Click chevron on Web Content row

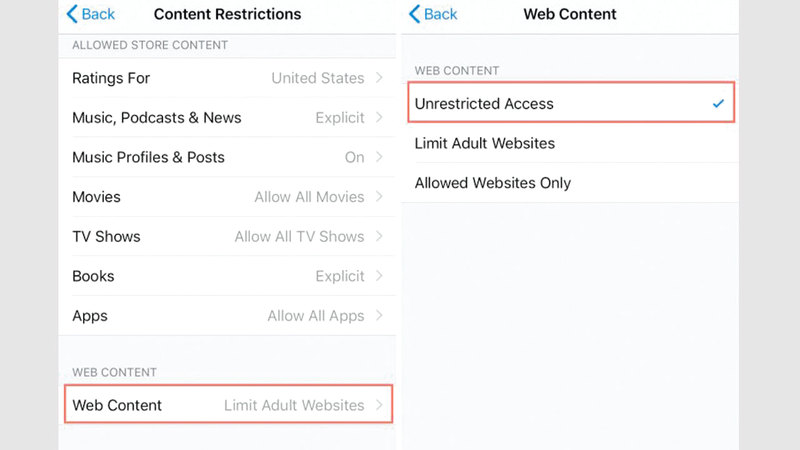380,405
